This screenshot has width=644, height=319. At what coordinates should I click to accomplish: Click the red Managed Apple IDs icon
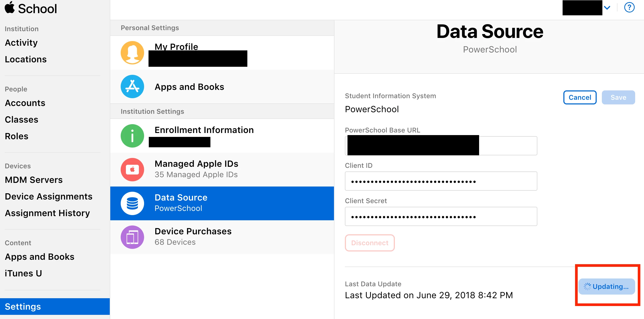click(x=132, y=170)
